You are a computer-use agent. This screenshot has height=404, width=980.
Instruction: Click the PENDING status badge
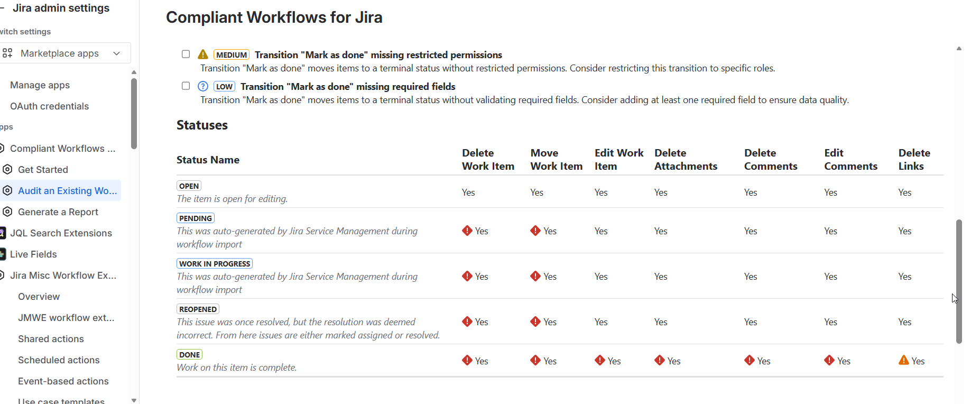(195, 218)
